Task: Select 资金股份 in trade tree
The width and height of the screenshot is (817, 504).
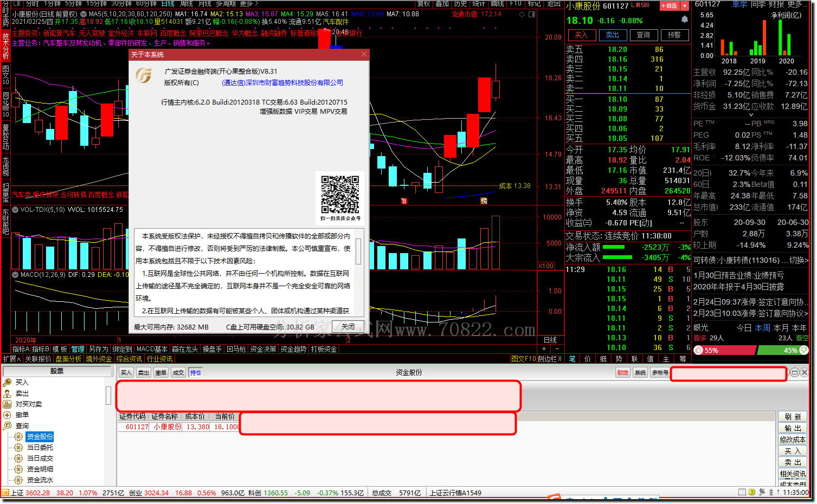Action: (40, 437)
